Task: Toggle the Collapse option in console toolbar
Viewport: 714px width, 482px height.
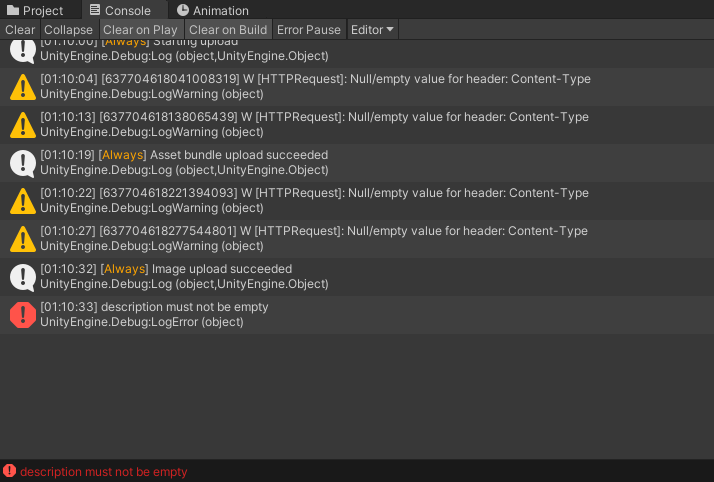Action: [68, 30]
